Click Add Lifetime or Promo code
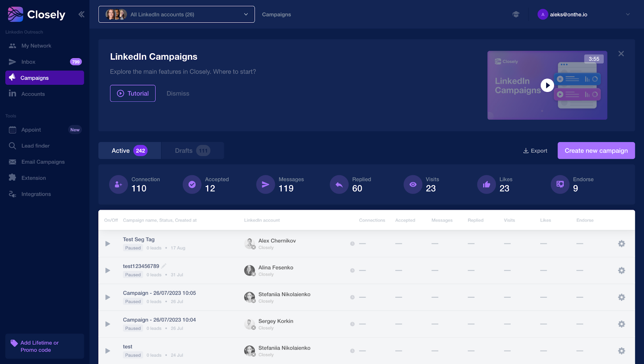The height and width of the screenshot is (364, 644). tap(45, 346)
